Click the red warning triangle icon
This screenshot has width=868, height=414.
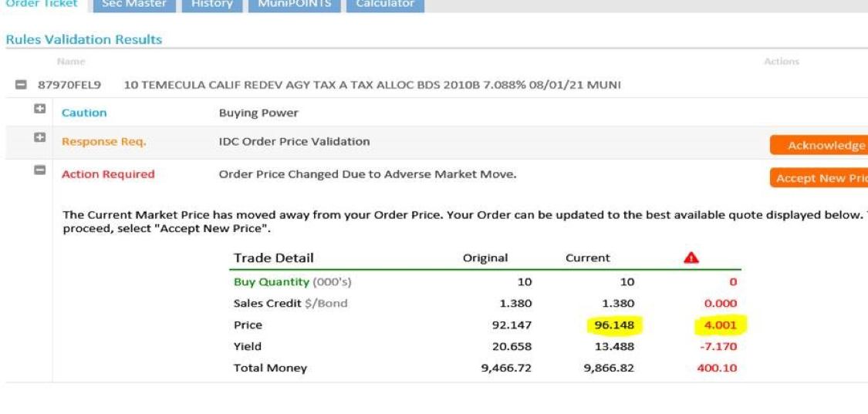(691, 258)
